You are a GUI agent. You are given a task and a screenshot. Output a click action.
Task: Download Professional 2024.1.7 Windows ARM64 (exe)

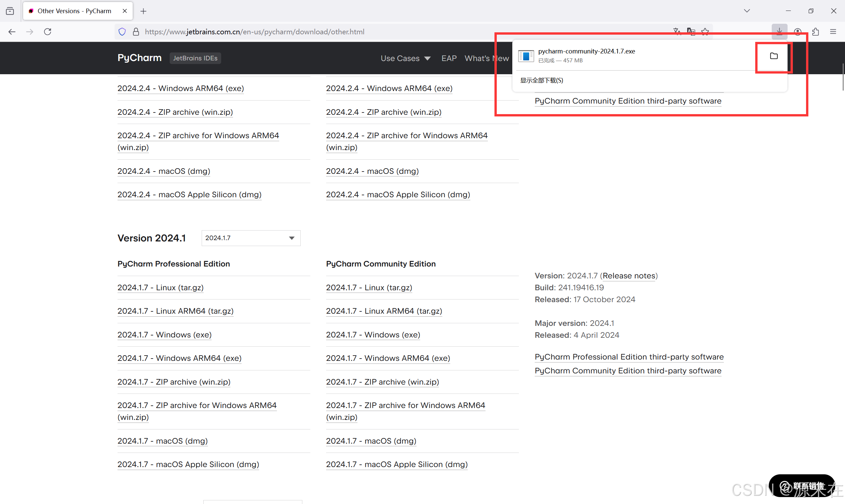pyautogui.click(x=179, y=358)
